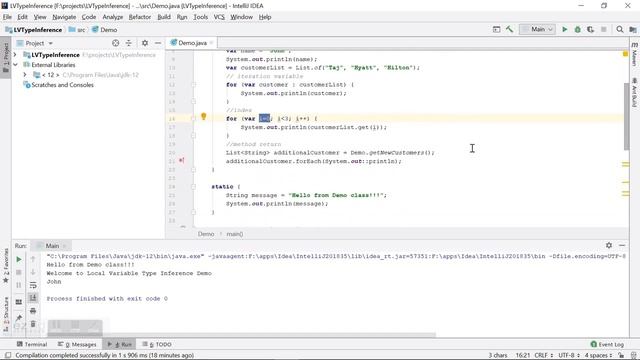The image size is (640, 360).
Task: Click the 16:21 line-column indicator
Action: pos(522,355)
